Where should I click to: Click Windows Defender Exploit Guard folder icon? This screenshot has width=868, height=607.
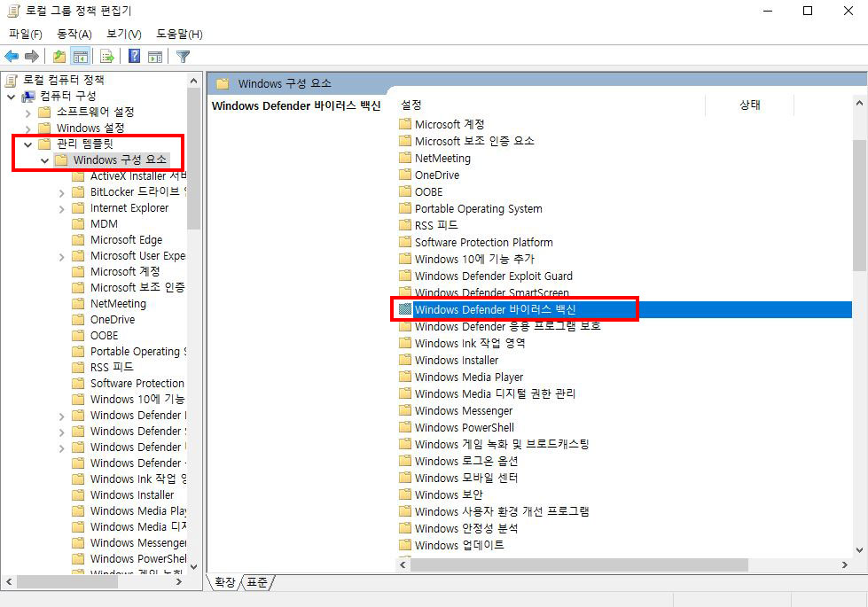[x=405, y=276]
